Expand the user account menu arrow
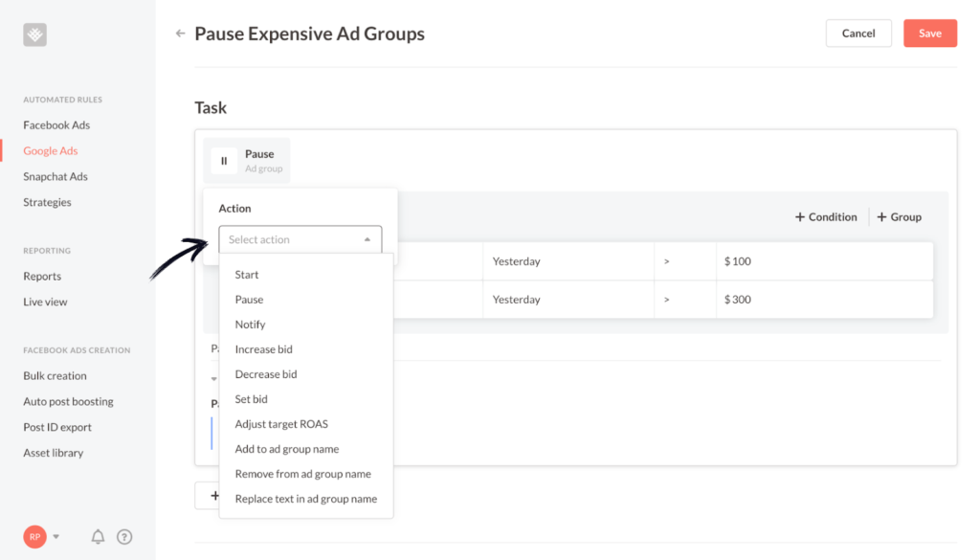The width and height of the screenshot is (980, 560). coord(56,536)
